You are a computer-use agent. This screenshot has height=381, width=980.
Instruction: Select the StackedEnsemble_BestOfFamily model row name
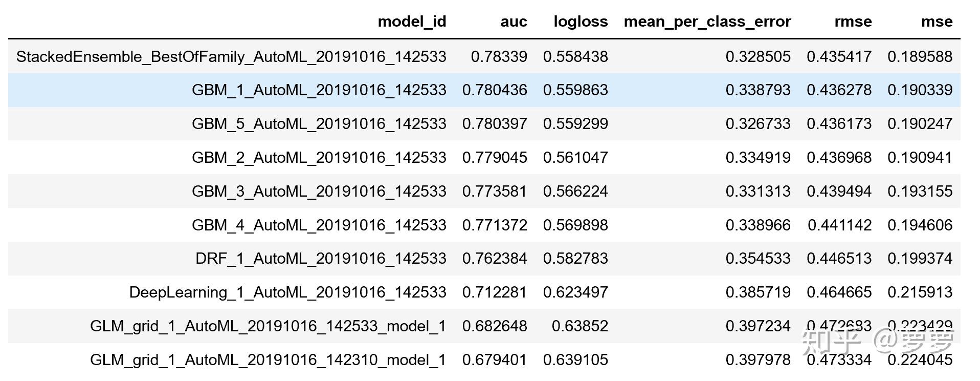click(x=231, y=56)
